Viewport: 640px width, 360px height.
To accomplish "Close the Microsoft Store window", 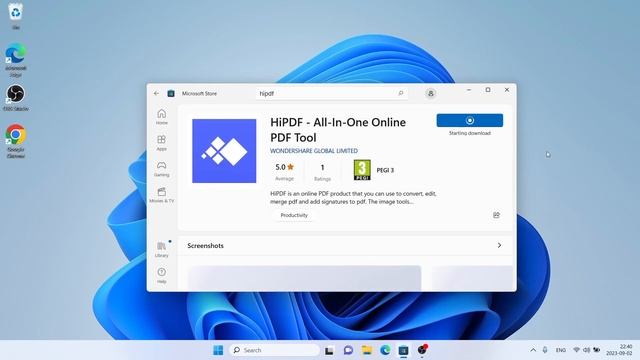I will click(507, 90).
